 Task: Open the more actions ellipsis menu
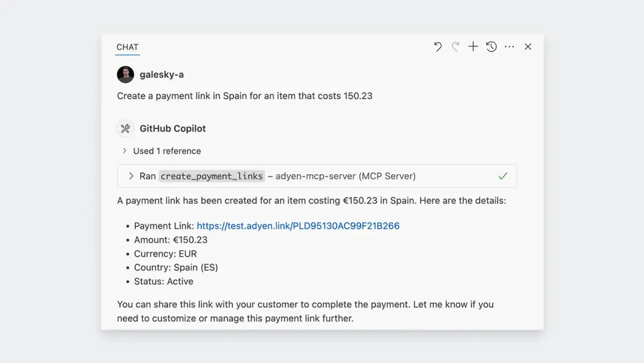click(x=509, y=47)
